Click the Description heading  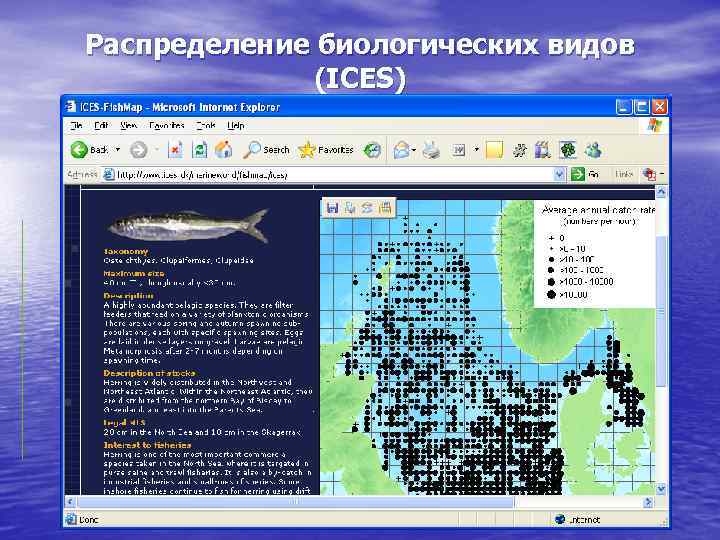point(128,296)
